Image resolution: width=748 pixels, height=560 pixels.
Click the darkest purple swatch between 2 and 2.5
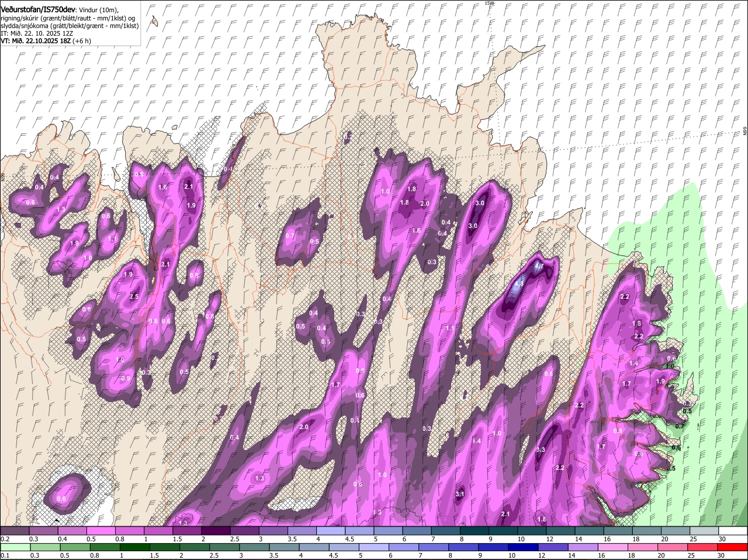click(216, 531)
